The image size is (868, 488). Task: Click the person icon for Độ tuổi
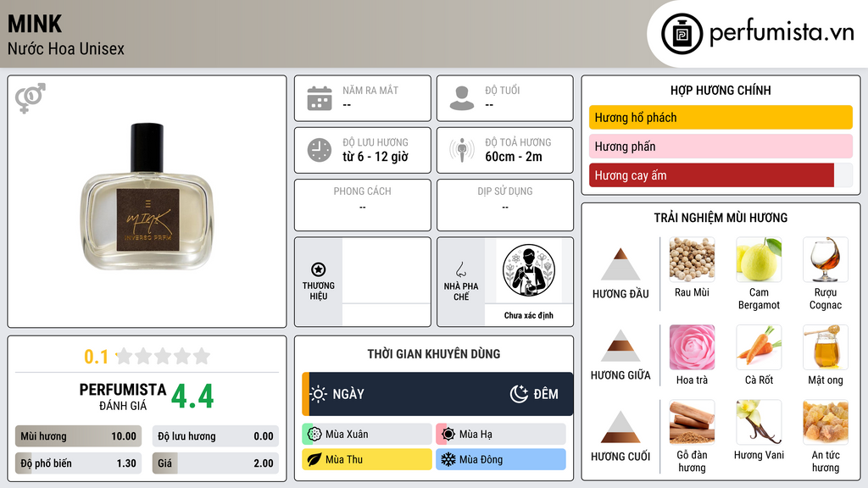(462, 98)
